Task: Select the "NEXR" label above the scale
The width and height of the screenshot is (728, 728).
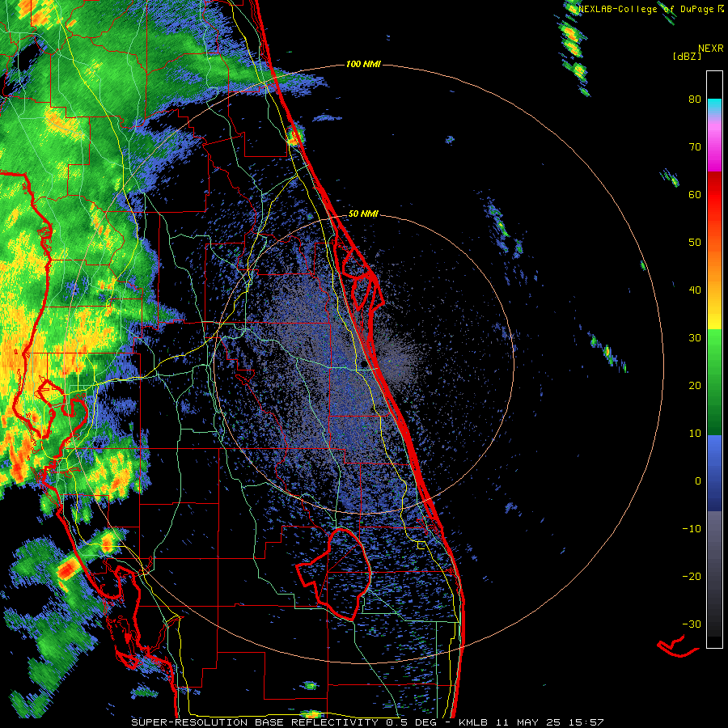Action: [x=711, y=49]
